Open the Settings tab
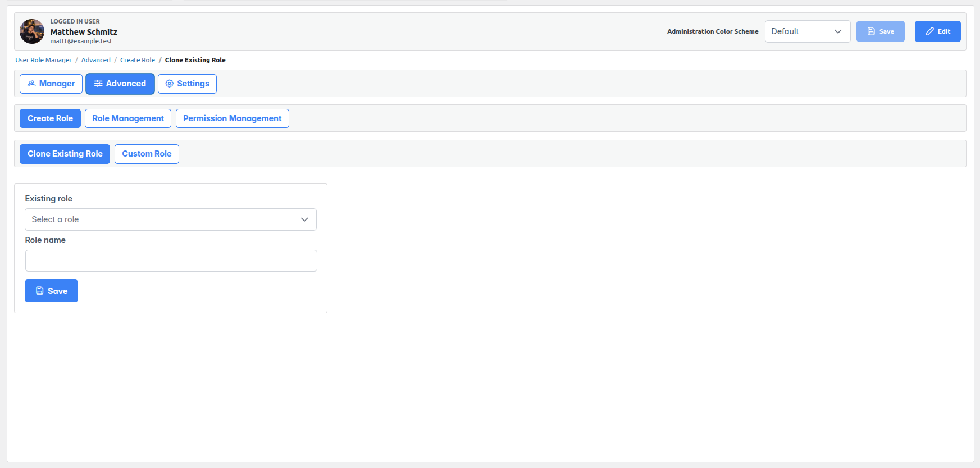This screenshot has height=468, width=980. click(x=187, y=84)
